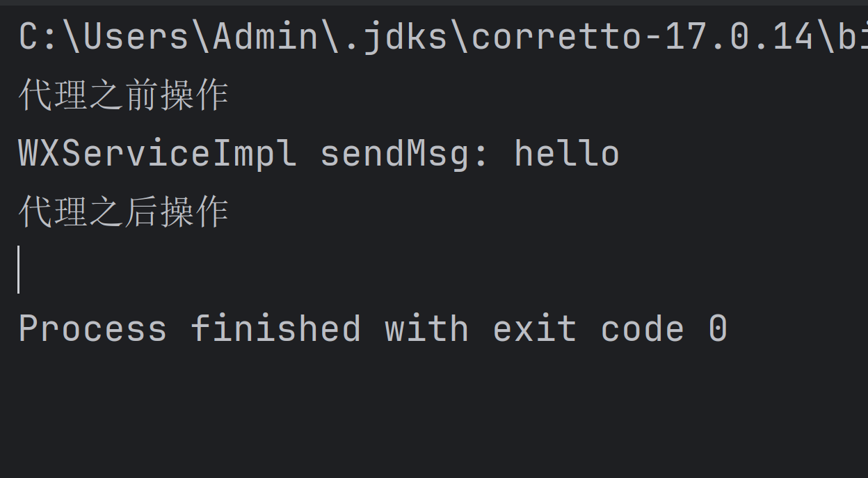868x478 pixels.
Task: Click the word "finished" in the exit message
Action: pyautogui.click(x=275, y=328)
